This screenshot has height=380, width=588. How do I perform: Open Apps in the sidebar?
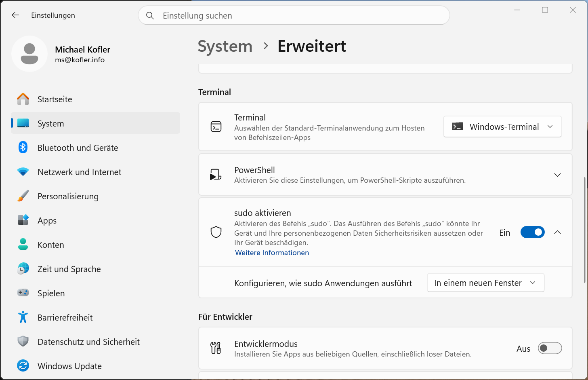click(x=47, y=221)
